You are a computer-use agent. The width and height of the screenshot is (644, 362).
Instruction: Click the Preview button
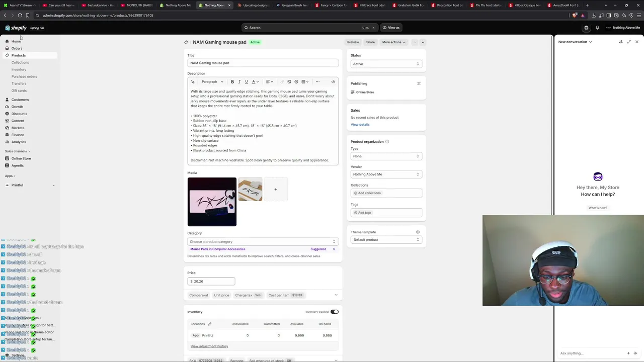coord(353,42)
